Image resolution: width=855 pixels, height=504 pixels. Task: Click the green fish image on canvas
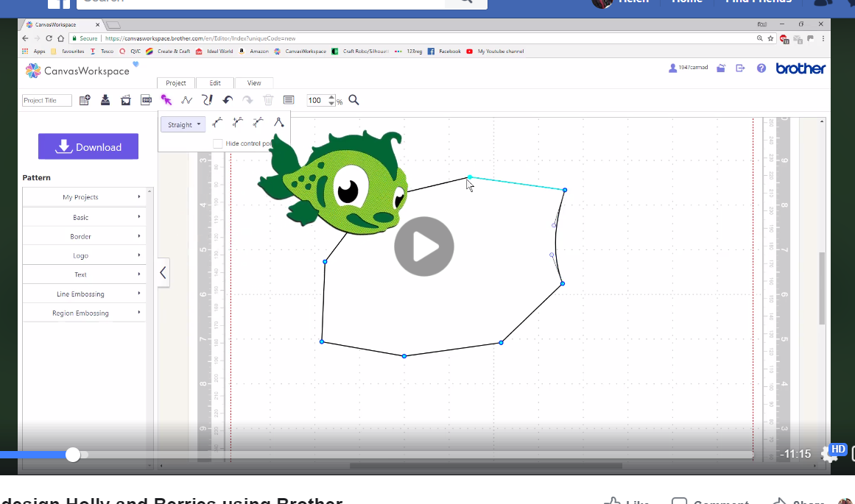coord(334,182)
